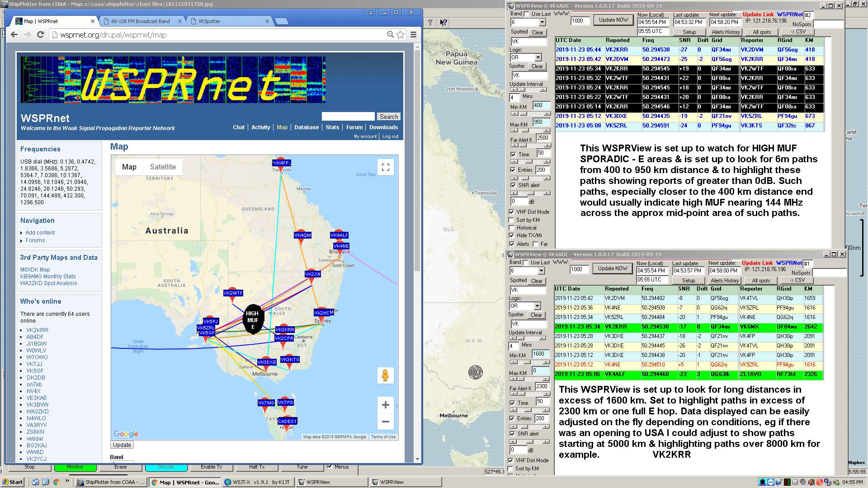Screen dimensions: 868x488
Task: Switch map to Satellite view
Action: 163,167
